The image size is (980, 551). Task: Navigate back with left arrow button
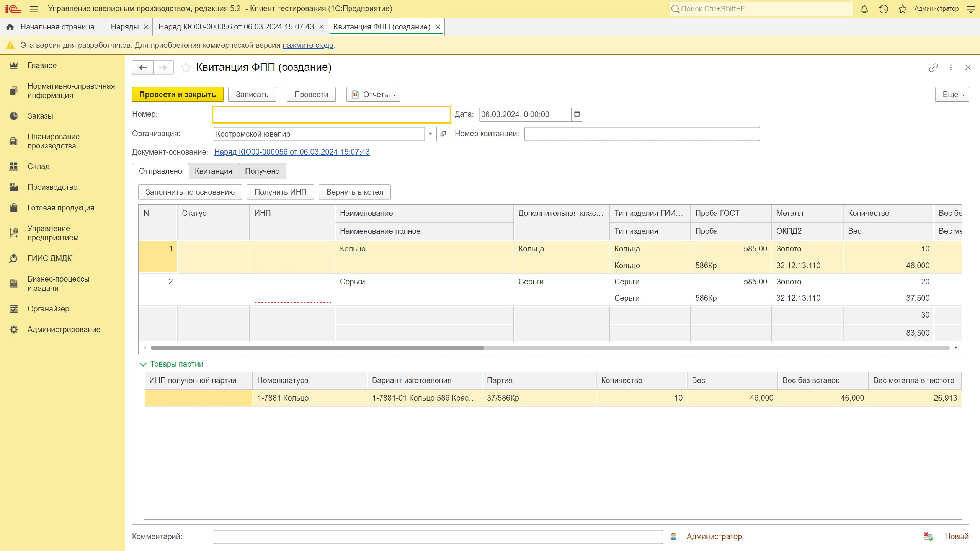click(x=143, y=67)
